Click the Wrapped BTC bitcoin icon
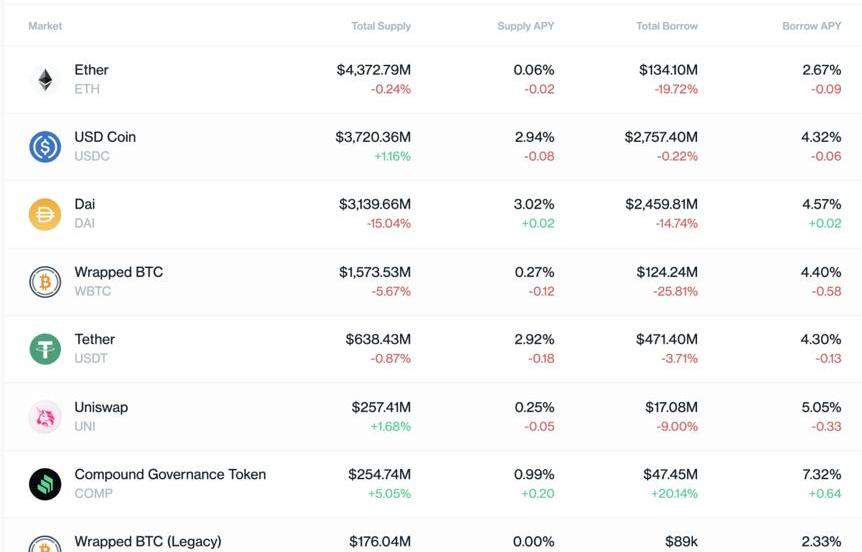 (45, 282)
